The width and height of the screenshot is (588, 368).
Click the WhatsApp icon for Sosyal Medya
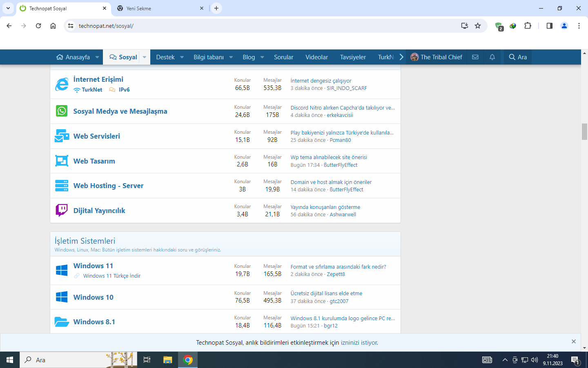pos(62,111)
